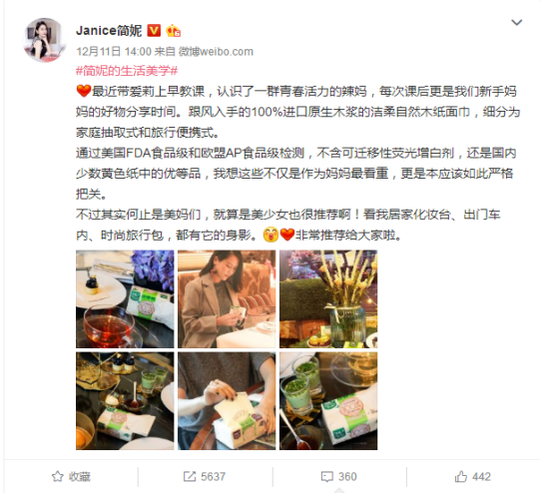Open the 微博weibo.com source link
The height and width of the screenshot is (493, 540).
click(216, 52)
